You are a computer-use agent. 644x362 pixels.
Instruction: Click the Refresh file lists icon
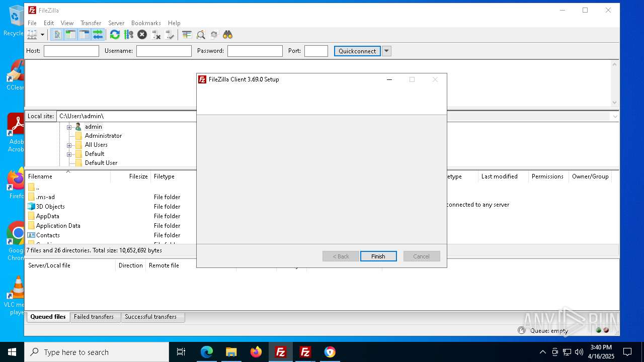point(115,35)
